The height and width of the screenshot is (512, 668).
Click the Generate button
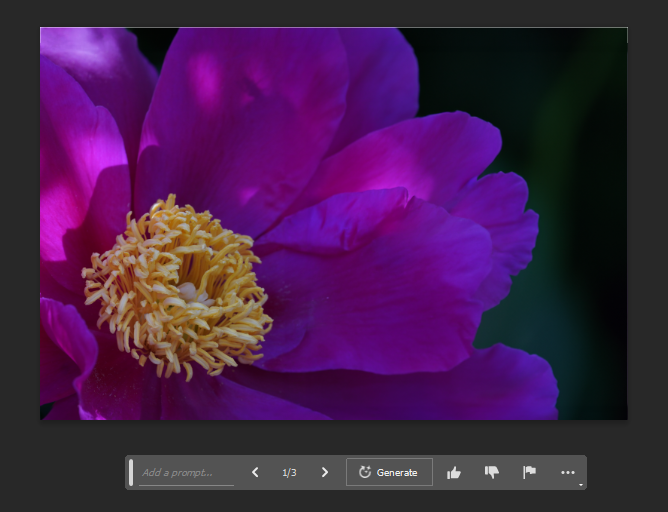point(389,472)
